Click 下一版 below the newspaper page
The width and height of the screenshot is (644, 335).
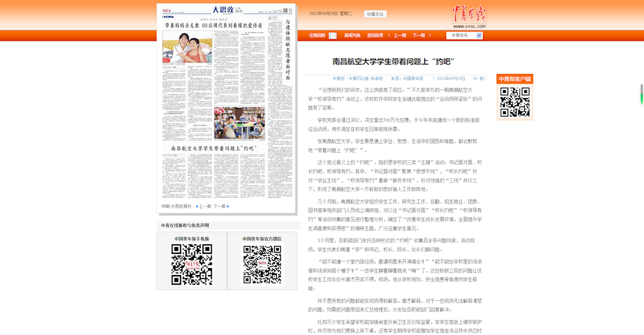(x=220, y=206)
